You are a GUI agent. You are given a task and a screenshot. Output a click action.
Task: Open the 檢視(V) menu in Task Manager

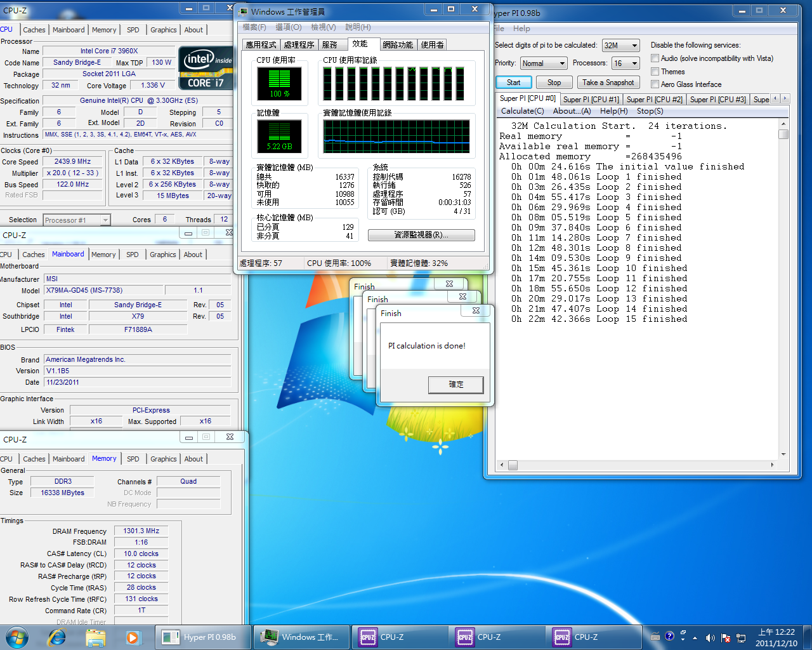[x=324, y=27]
